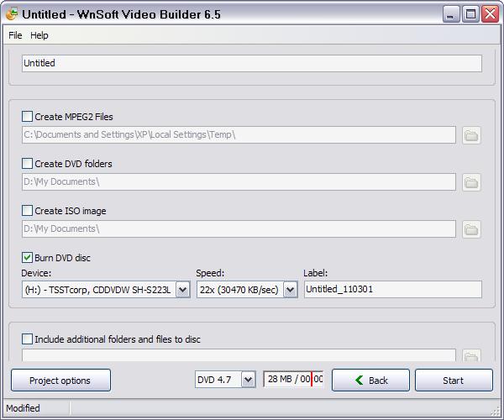Click the WnSoft Video Builder title bar icon

[12, 13]
